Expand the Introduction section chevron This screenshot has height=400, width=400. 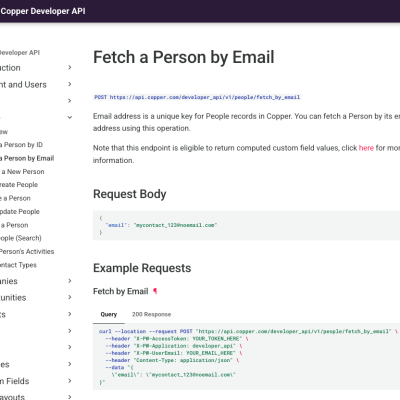[70, 67]
